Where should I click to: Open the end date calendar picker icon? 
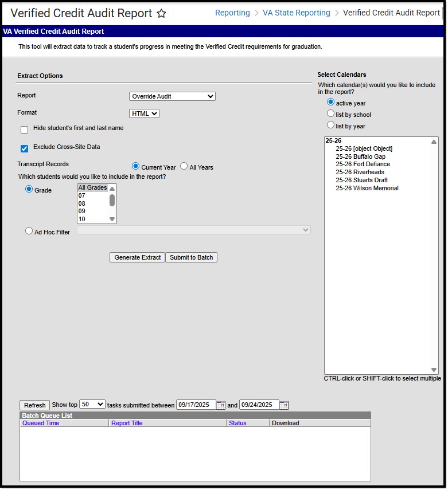[284, 405]
